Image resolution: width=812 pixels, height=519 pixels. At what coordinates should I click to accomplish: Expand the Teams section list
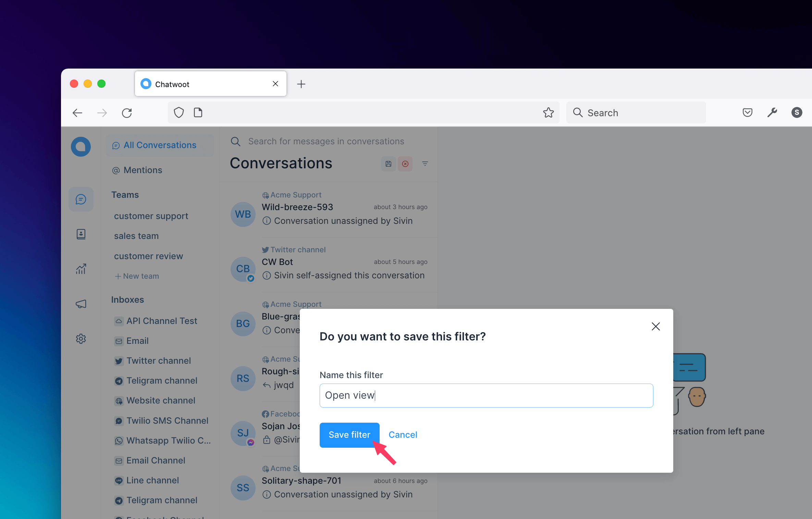coord(125,195)
